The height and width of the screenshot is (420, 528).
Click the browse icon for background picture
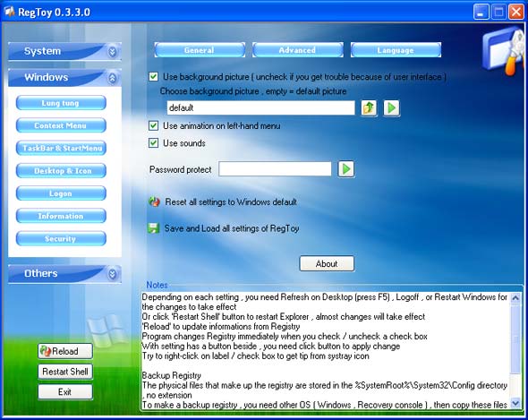coord(369,108)
